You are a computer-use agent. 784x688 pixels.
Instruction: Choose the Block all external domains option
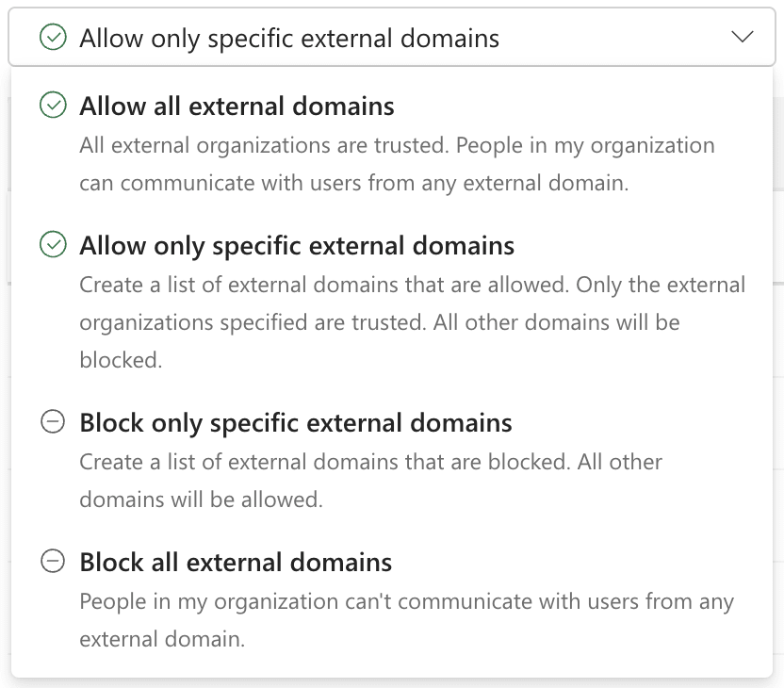(x=392, y=600)
